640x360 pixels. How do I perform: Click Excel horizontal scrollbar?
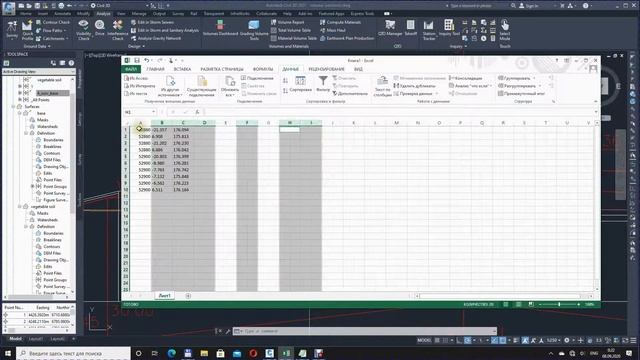(504, 296)
